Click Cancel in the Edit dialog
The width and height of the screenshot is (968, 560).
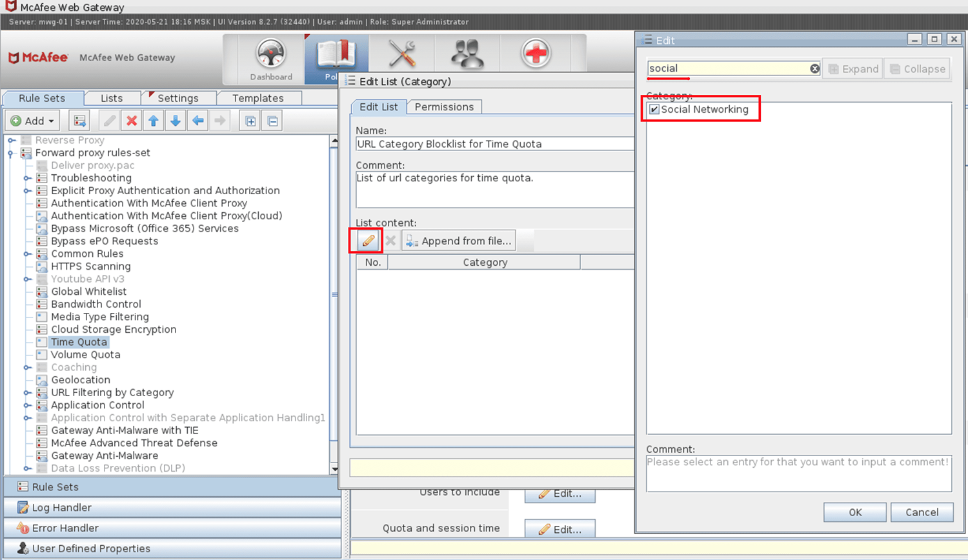coord(922,512)
